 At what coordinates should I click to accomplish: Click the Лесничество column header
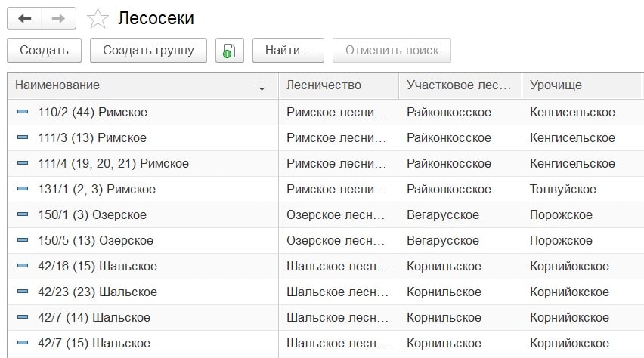coord(339,85)
